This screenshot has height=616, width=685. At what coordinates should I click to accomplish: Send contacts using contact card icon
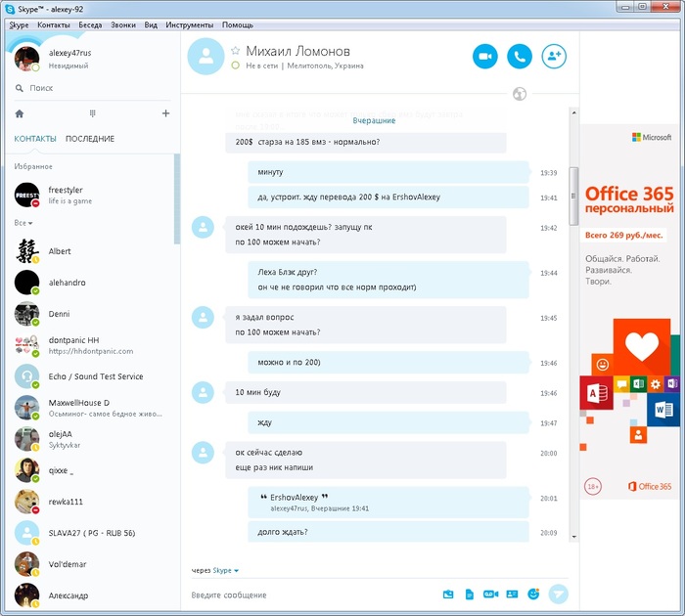512,594
